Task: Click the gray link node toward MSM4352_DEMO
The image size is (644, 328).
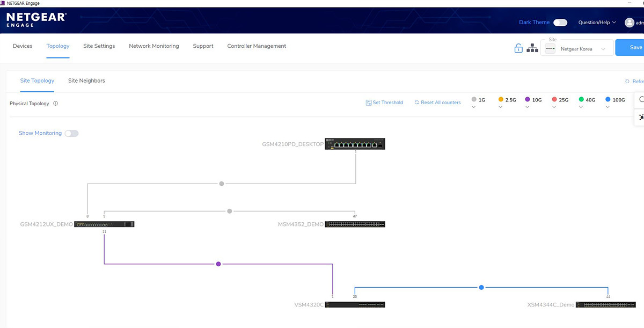Action: point(230,211)
